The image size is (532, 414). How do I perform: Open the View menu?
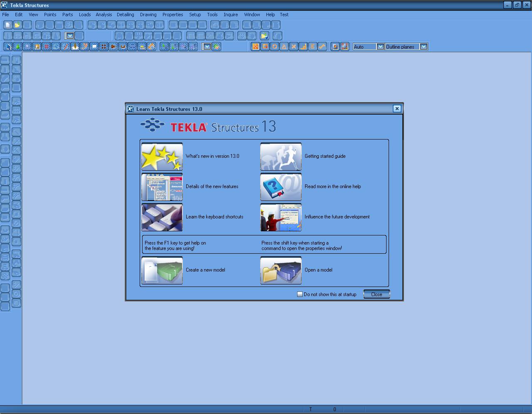coord(33,15)
